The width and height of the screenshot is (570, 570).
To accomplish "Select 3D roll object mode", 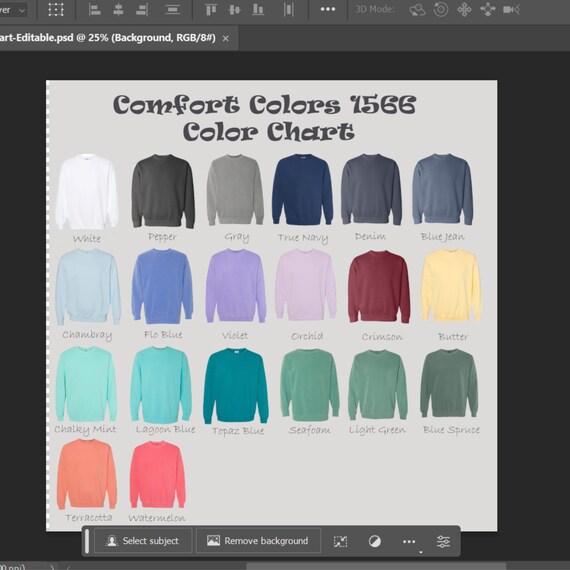I will pos(441,10).
